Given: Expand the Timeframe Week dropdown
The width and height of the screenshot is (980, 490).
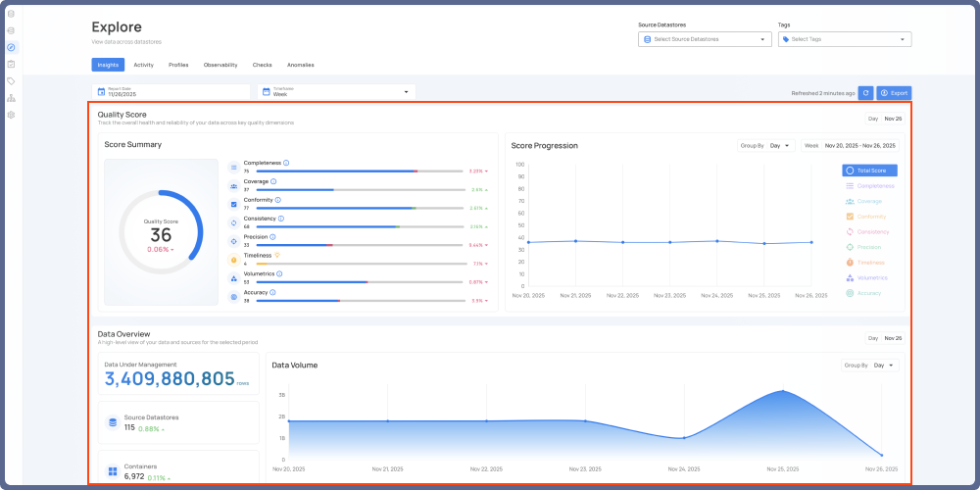Looking at the screenshot, I should [x=336, y=92].
